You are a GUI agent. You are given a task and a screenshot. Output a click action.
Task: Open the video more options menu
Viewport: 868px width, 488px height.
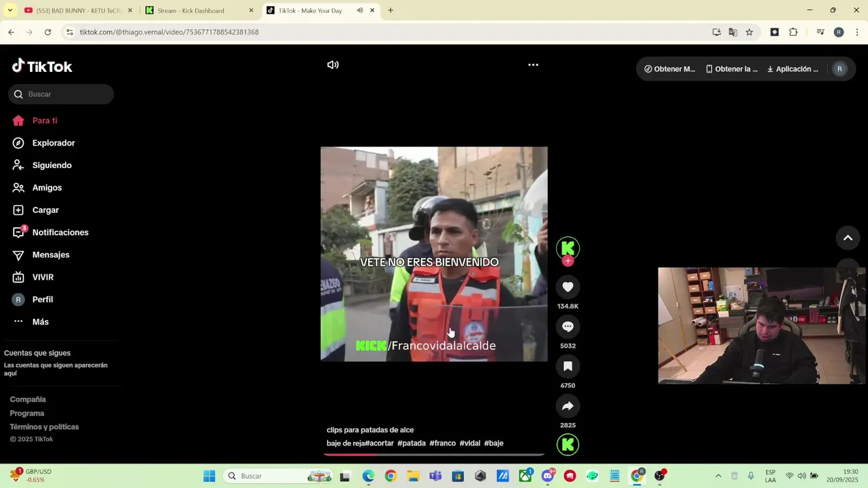point(533,65)
